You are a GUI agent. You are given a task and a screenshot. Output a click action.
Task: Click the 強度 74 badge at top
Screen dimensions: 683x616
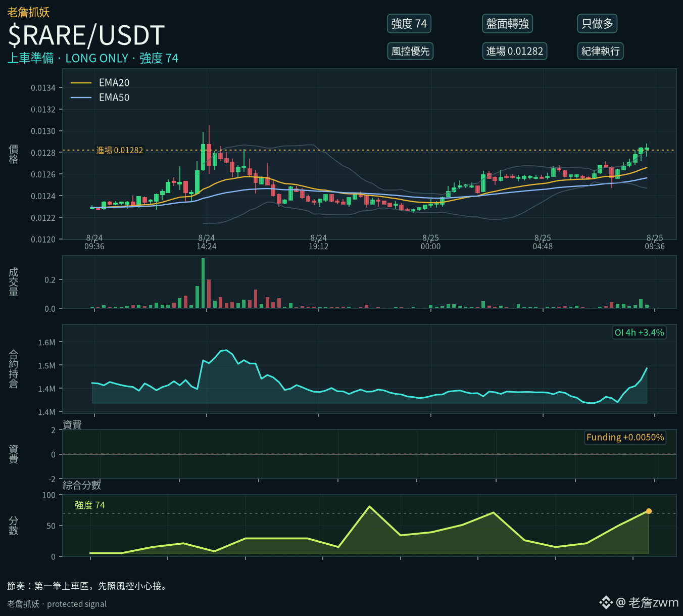click(x=409, y=24)
